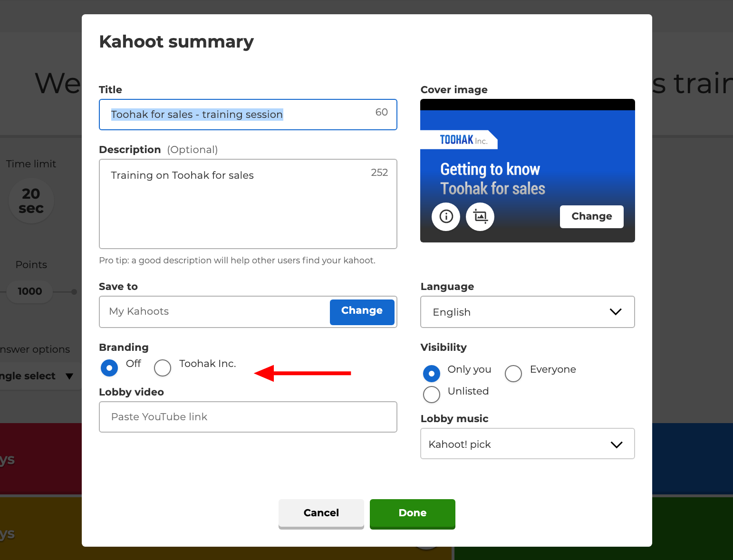Click the Description text area

point(248,204)
